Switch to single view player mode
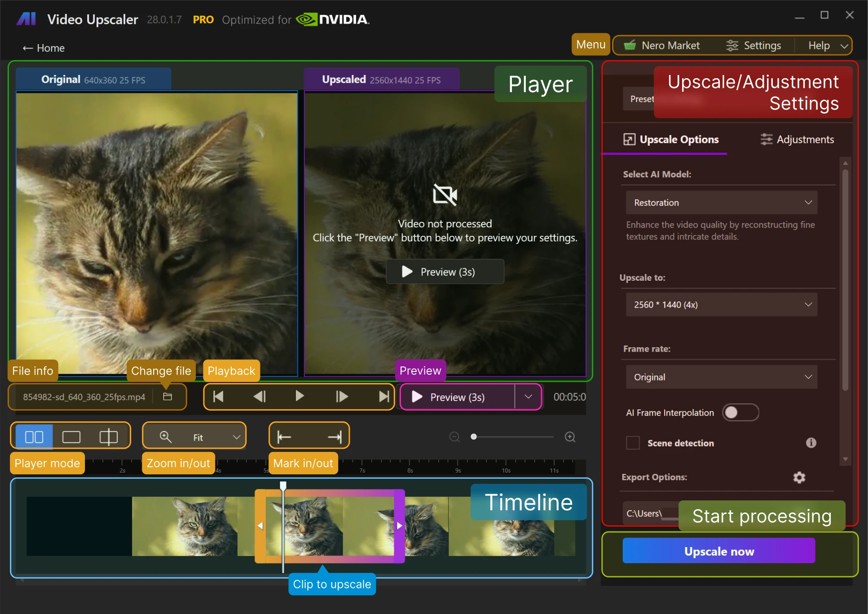The width and height of the screenshot is (868, 614). [71, 437]
